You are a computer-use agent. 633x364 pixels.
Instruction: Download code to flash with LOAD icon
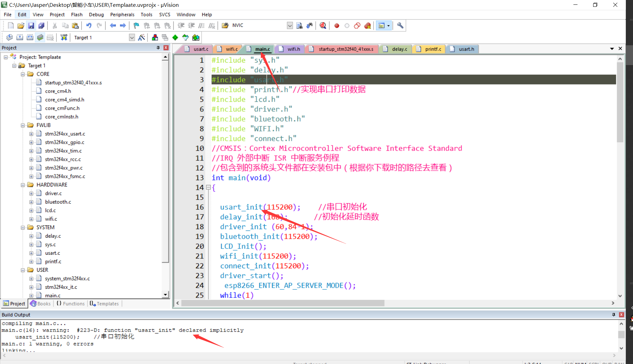point(64,37)
